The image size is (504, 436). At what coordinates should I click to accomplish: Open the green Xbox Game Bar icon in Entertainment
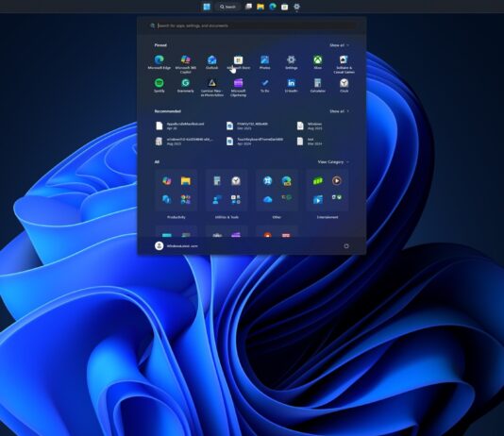[317, 180]
